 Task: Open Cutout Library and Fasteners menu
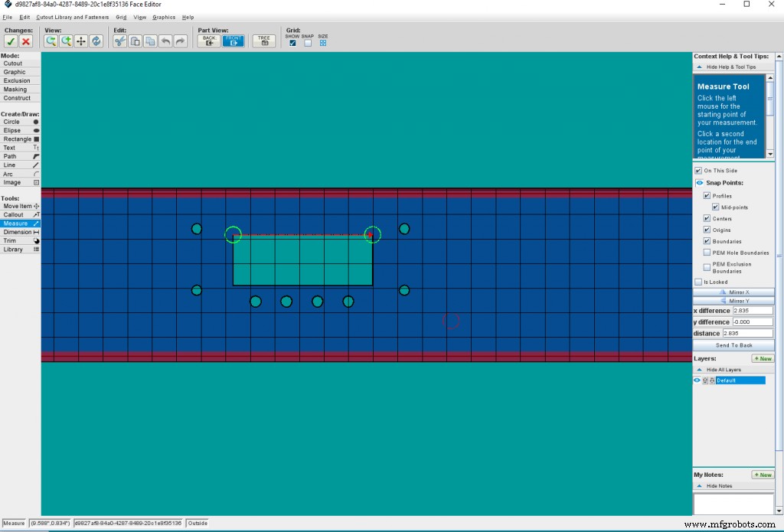tap(73, 17)
